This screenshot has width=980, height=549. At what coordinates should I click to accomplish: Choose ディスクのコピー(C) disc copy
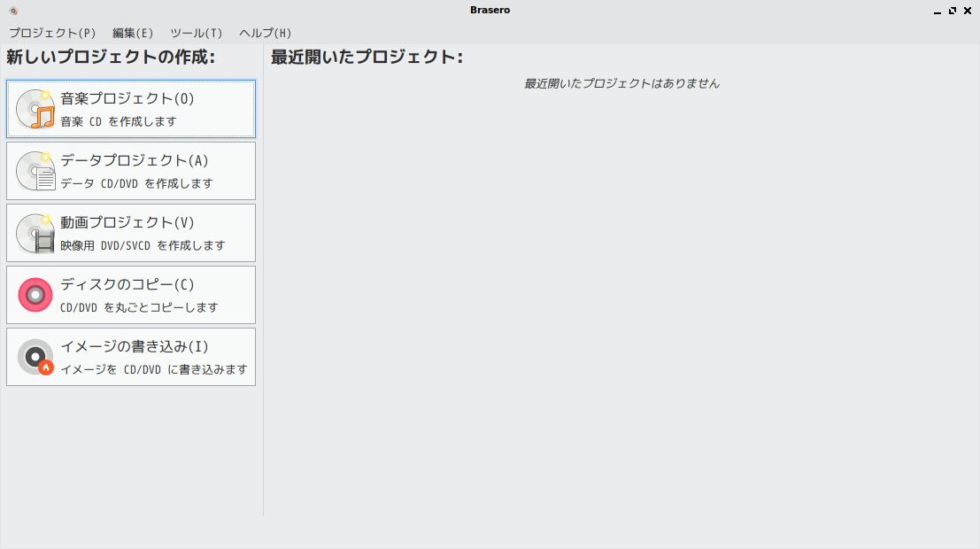pos(131,295)
